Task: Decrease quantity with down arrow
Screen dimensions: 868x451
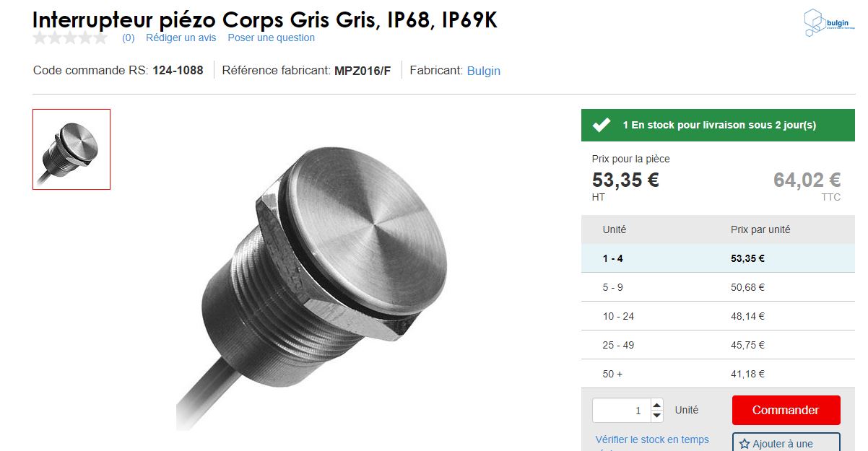Action: (656, 416)
